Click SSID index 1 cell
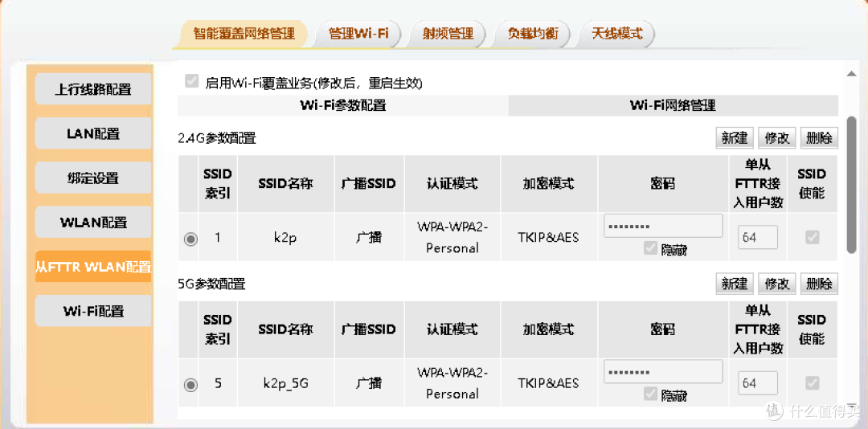This screenshot has width=868, height=429. click(218, 238)
